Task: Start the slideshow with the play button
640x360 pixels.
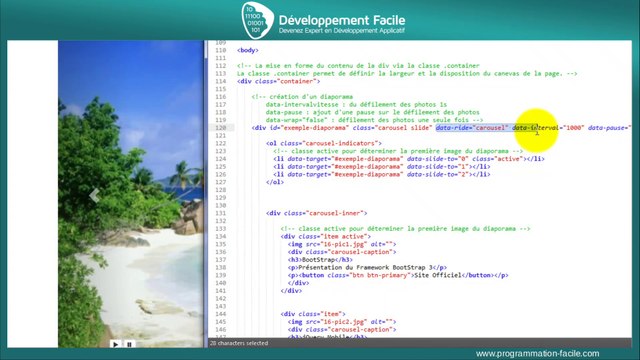Action: point(116,344)
